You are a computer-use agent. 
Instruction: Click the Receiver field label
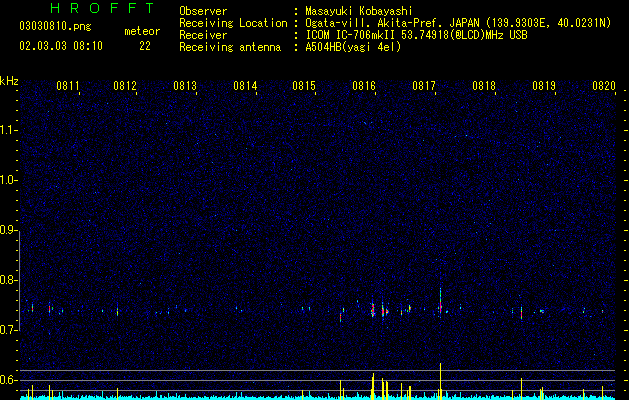(203, 35)
